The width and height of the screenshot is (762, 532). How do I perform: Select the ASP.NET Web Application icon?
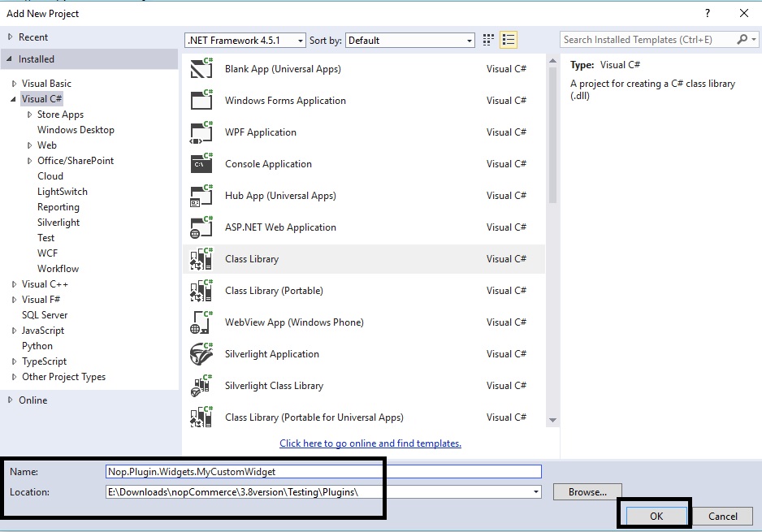[201, 227]
